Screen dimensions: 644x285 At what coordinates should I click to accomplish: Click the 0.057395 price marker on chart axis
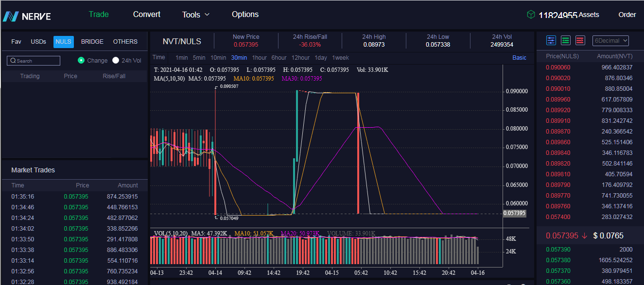tap(515, 213)
